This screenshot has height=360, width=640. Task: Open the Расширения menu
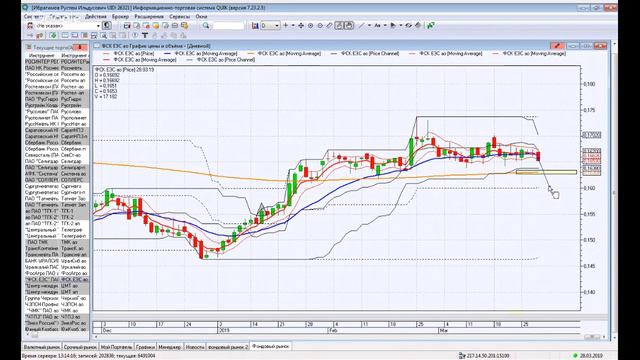(149, 17)
